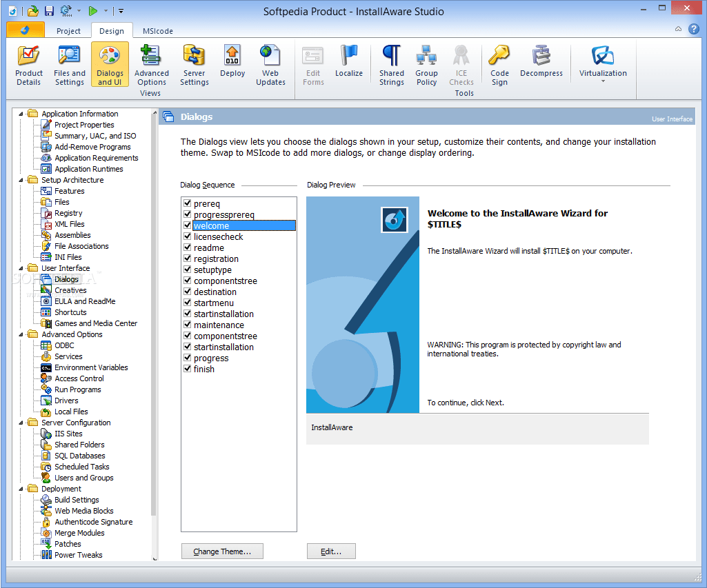Collapse the Server Configuration folder
Screen dimensions: 707x588
coord(21,423)
